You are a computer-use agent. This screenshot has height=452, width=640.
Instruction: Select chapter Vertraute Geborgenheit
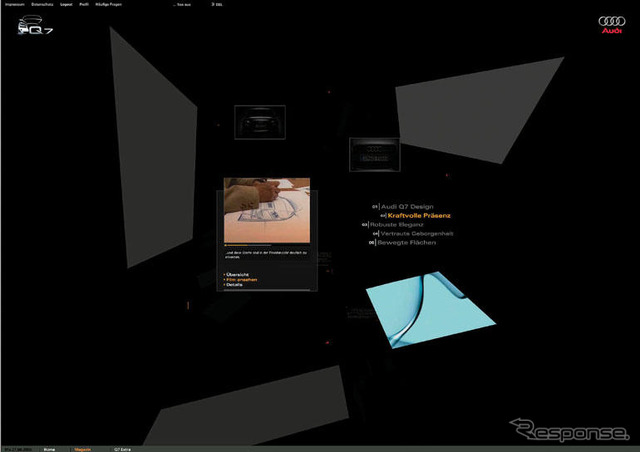pyautogui.click(x=413, y=234)
